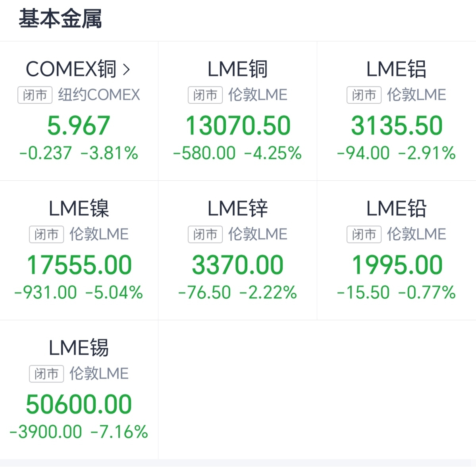476x475 pixels.
Task: Tap LME铝 price 3135.50
Action: pyautogui.click(x=397, y=126)
